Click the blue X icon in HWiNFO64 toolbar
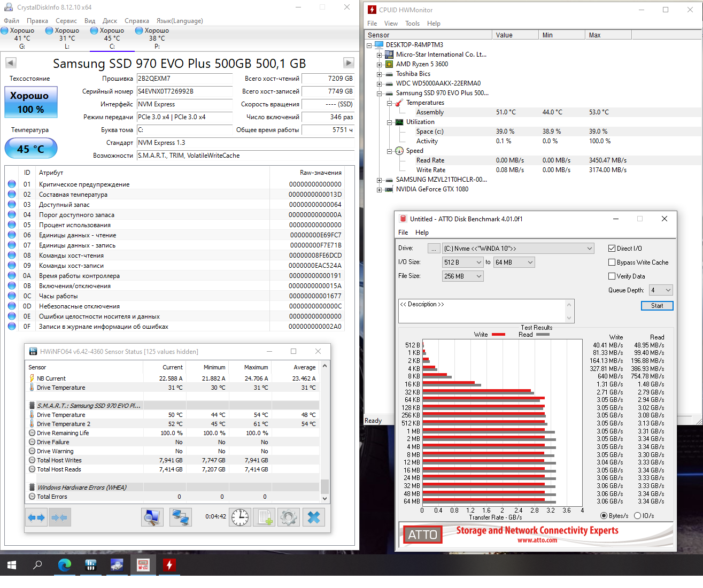Viewport: 703px width, 588px height. [314, 517]
